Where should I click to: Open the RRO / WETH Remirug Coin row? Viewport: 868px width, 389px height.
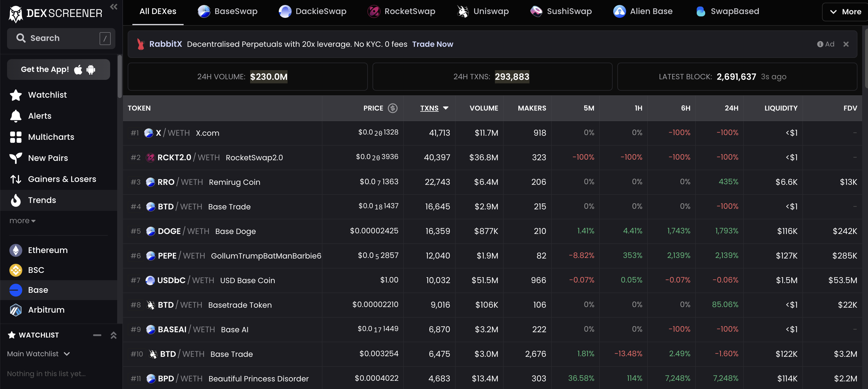click(492, 182)
